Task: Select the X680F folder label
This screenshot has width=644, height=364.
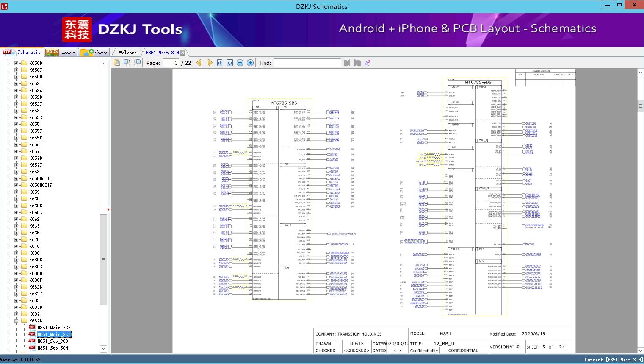Action: pos(36,280)
